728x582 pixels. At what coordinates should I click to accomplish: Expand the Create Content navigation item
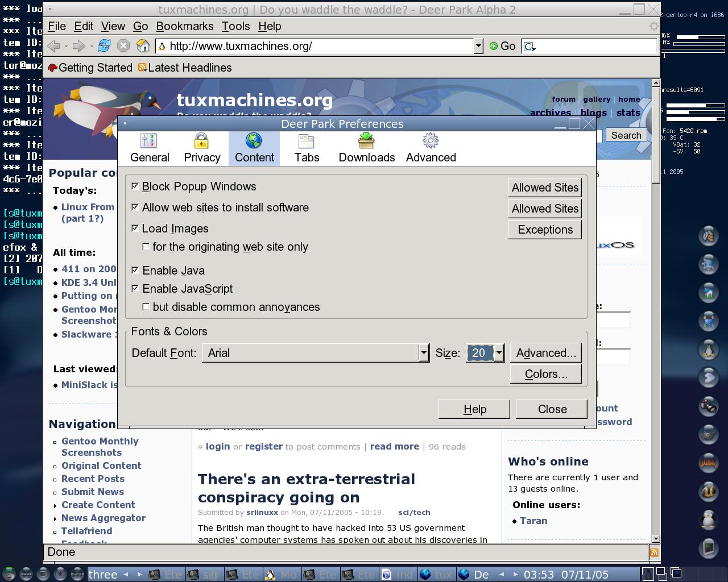tap(98, 505)
